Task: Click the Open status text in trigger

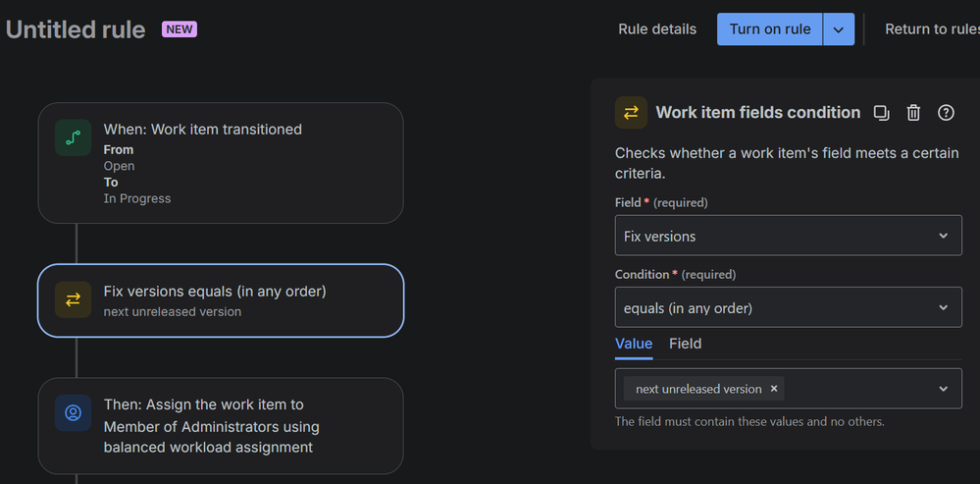Action: 119,166
